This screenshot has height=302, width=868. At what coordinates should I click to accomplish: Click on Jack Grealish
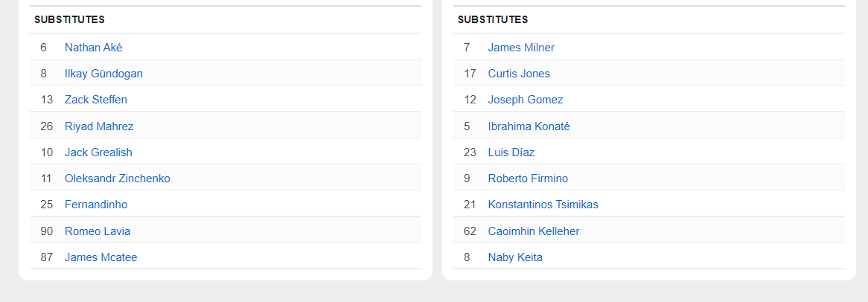98,152
